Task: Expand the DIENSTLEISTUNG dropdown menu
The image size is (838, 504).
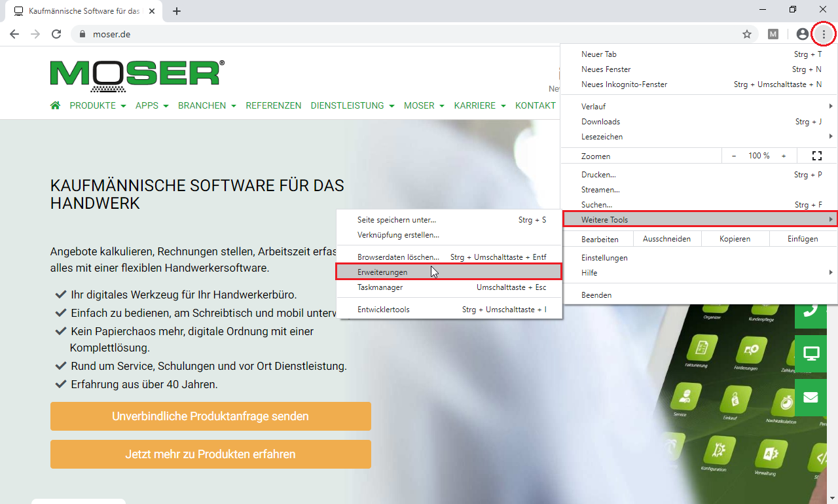Action: (x=352, y=105)
